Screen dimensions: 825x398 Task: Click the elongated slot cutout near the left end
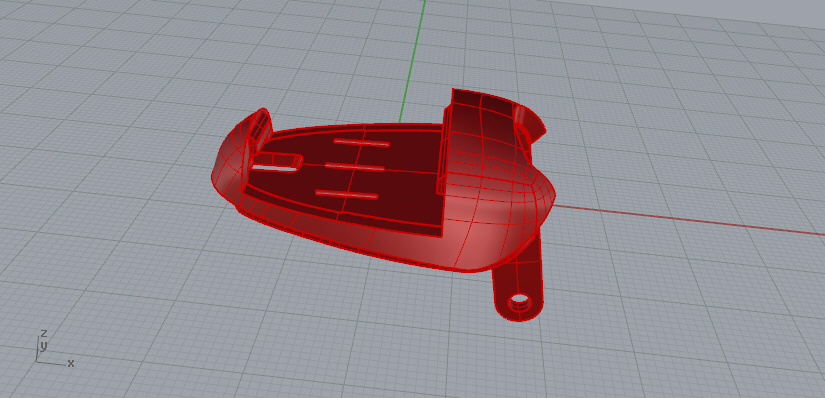[274, 167]
